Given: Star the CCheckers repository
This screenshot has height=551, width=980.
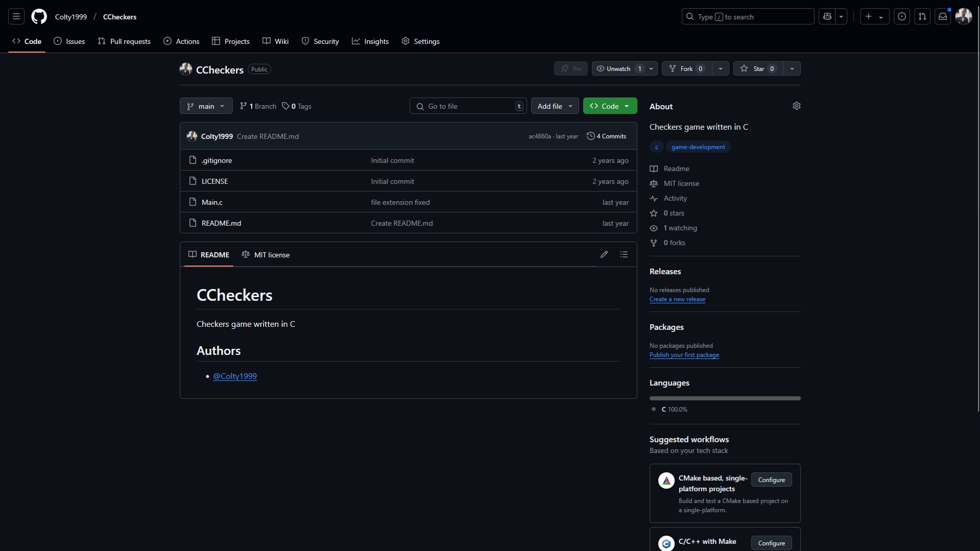Looking at the screenshot, I should click(758, 68).
